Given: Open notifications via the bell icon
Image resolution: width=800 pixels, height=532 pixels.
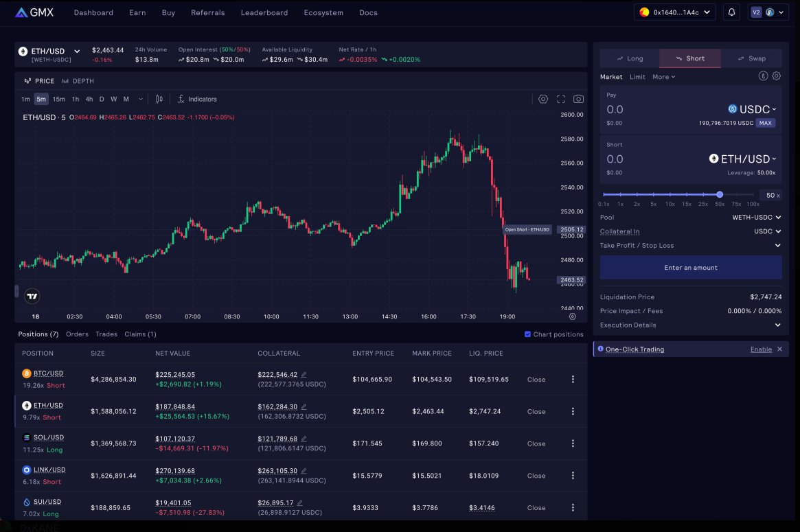Looking at the screenshot, I should point(731,12).
